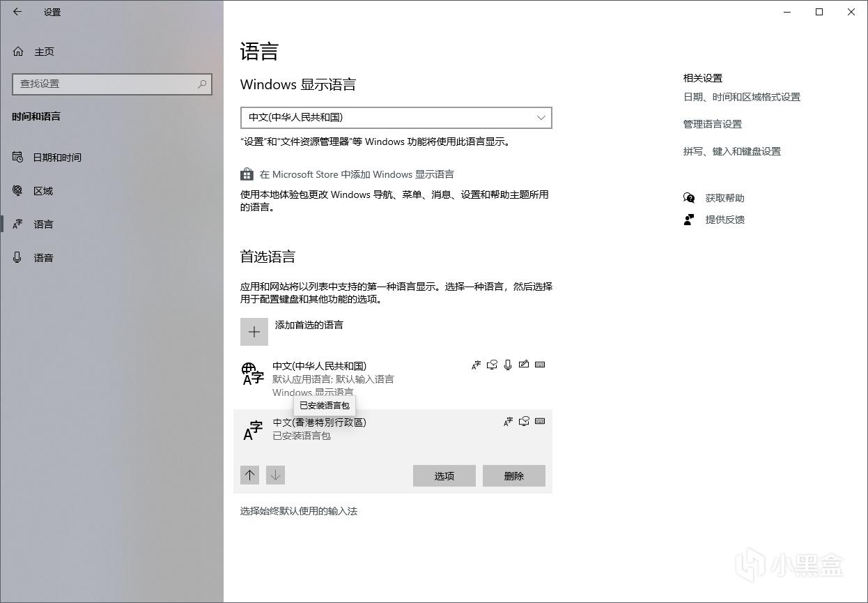
Task: Click the 提供反馈 person icon
Action: click(x=689, y=220)
